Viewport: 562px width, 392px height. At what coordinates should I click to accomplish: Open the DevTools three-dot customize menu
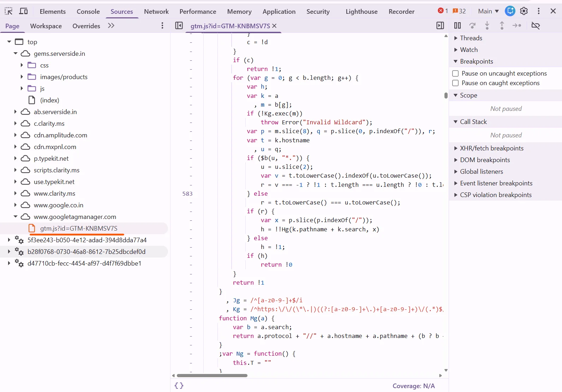[x=539, y=11]
